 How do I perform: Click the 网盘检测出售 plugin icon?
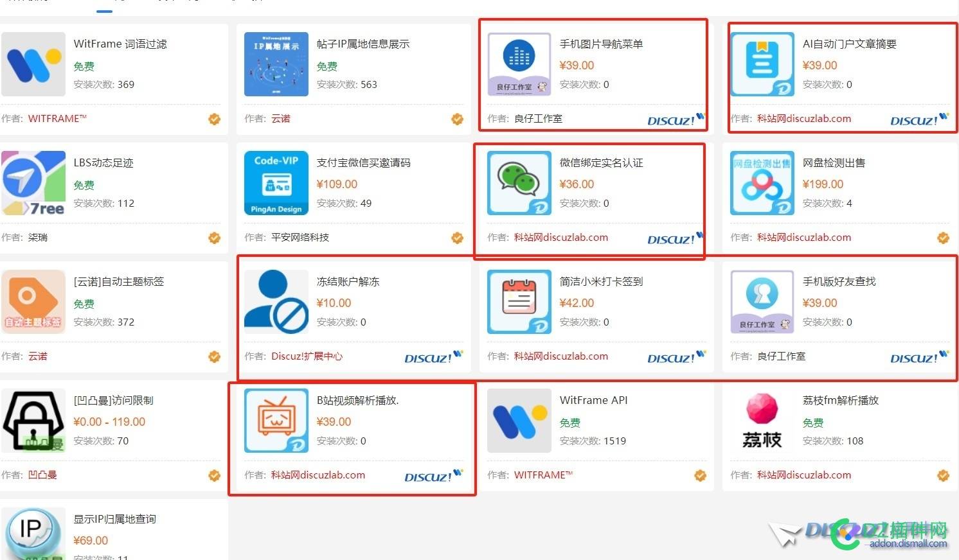point(762,183)
